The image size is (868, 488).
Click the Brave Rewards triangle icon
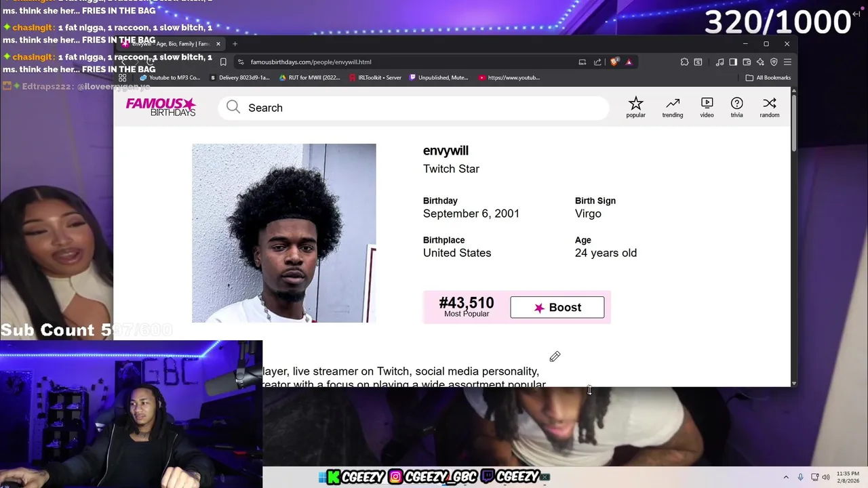tap(629, 62)
